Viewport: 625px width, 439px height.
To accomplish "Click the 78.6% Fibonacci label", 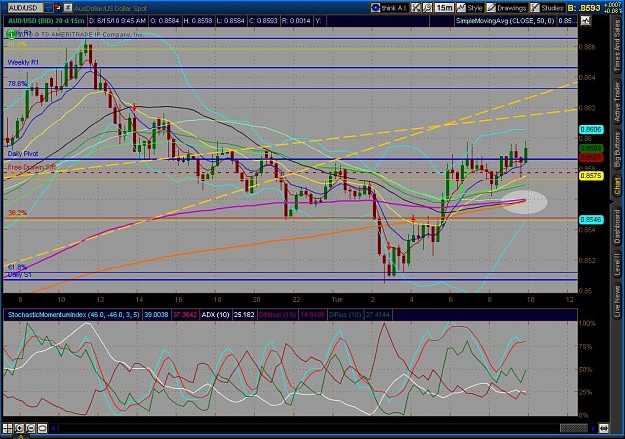I will pyautogui.click(x=18, y=84).
